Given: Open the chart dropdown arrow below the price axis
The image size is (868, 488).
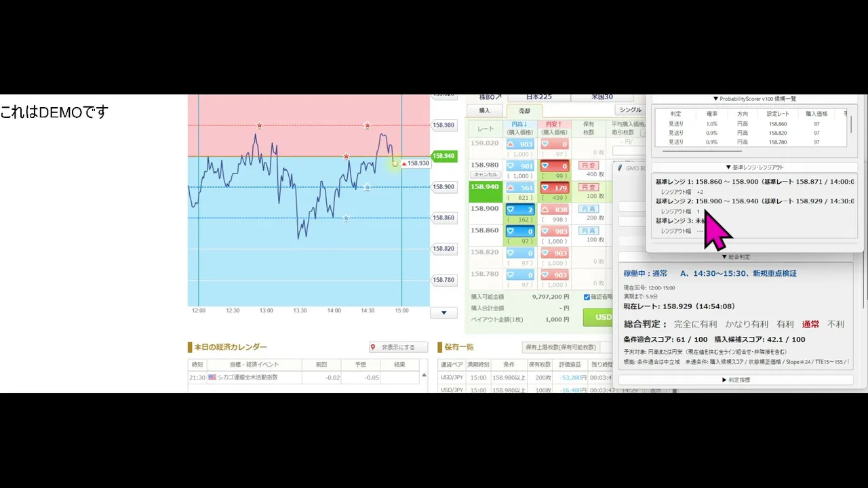Looking at the screenshot, I should 444,312.
